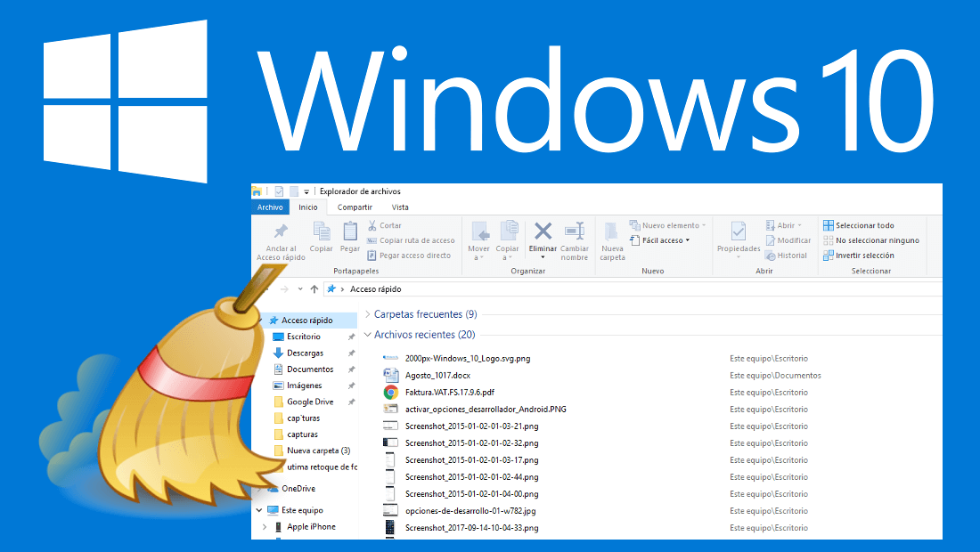Screen dimensions: 980x552
Task: Click the Modificar ribbon command
Action: click(x=788, y=240)
